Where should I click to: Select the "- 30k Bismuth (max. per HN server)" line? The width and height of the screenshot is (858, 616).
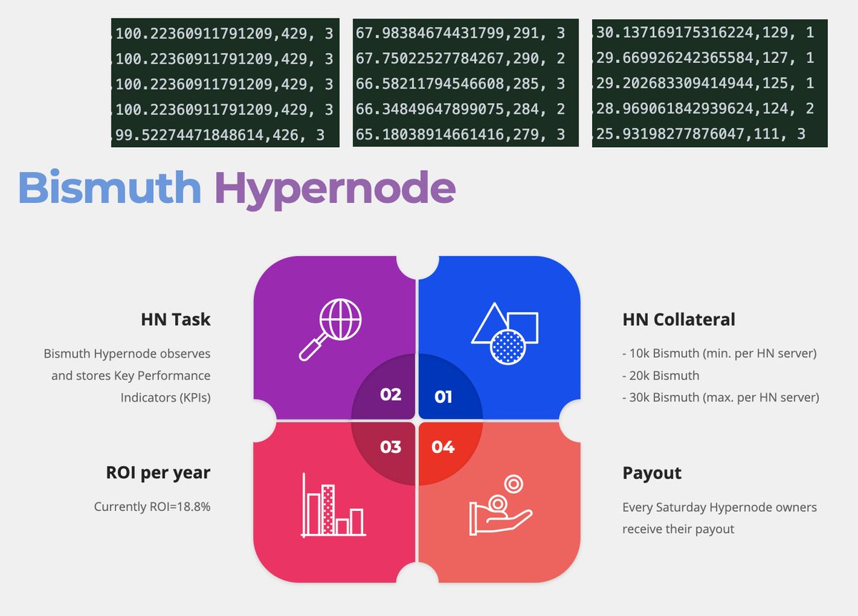pos(721,397)
